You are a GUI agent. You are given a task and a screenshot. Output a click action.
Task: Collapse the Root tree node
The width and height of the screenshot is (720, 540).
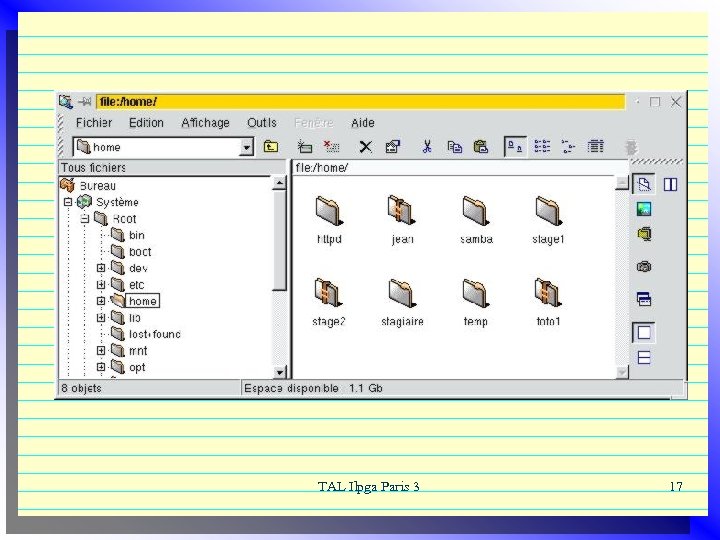coord(84,219)
